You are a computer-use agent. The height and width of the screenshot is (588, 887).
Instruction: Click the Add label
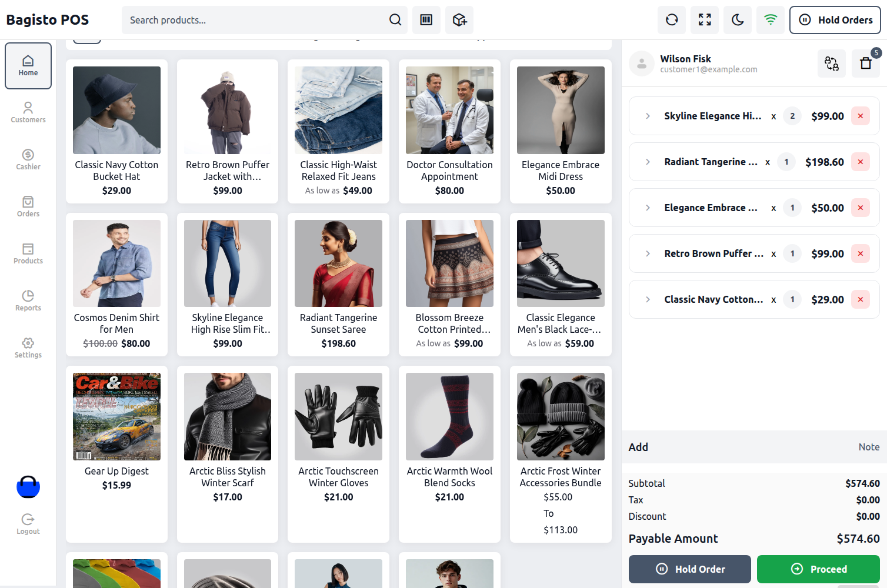tap(638, 447)
